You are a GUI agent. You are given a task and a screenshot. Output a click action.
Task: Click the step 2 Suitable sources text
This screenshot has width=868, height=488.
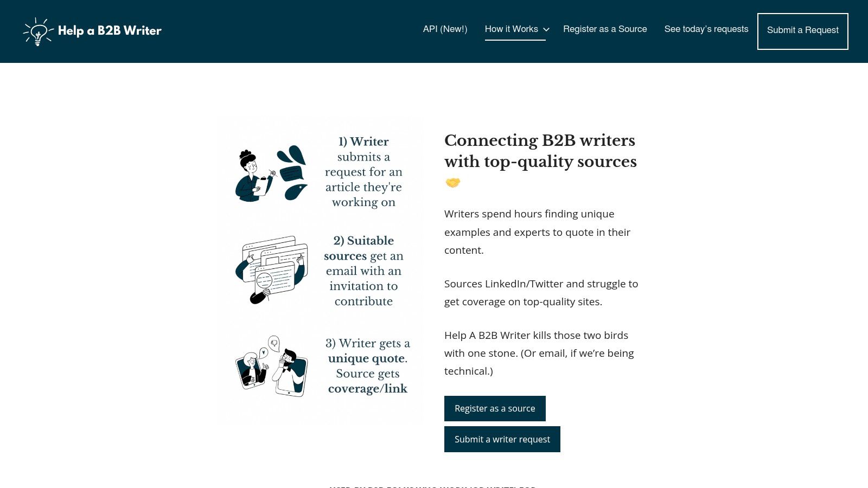(x=363, y=271)
